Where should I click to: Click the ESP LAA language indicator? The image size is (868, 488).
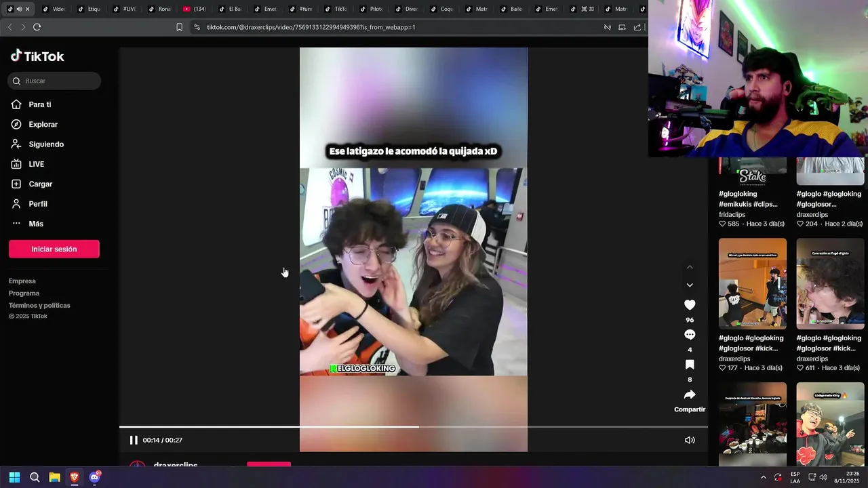(795, 477)
